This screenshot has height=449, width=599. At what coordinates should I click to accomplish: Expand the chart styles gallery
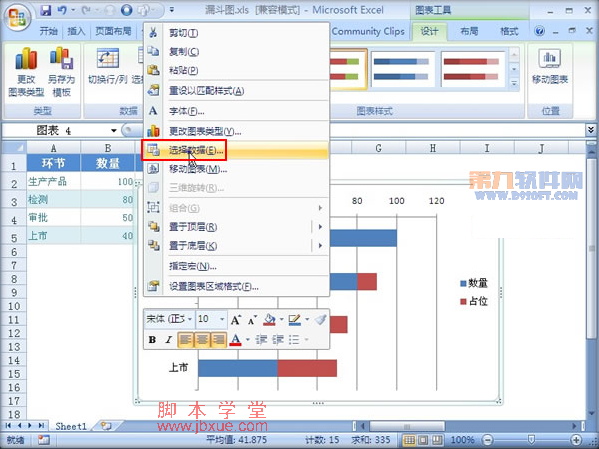[x=514, y=83]
